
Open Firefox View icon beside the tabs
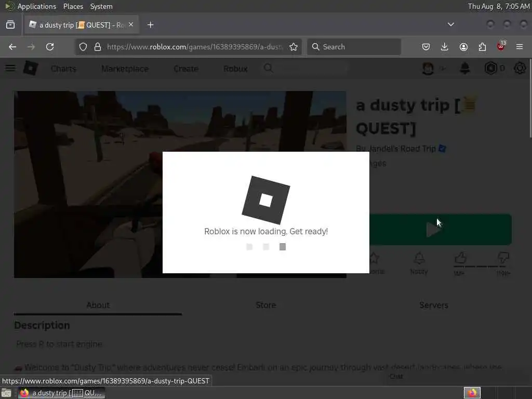[x=10, y=25]
